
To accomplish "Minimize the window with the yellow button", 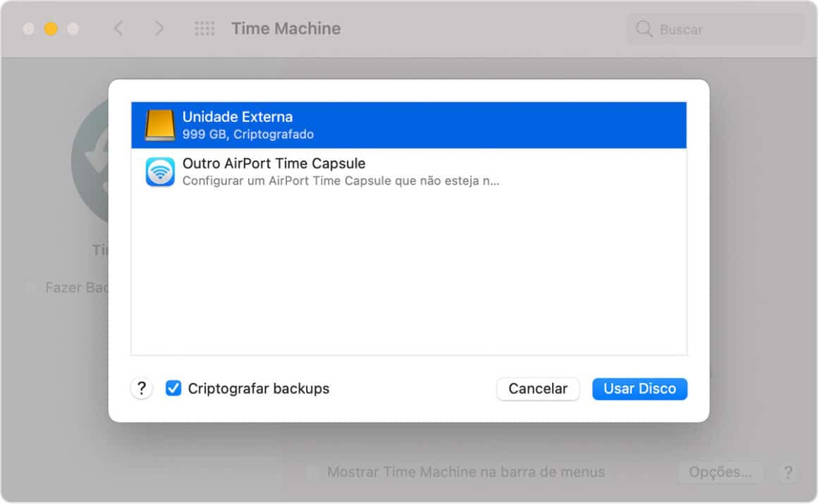I will pyautogui.click(x=50, y=29).
